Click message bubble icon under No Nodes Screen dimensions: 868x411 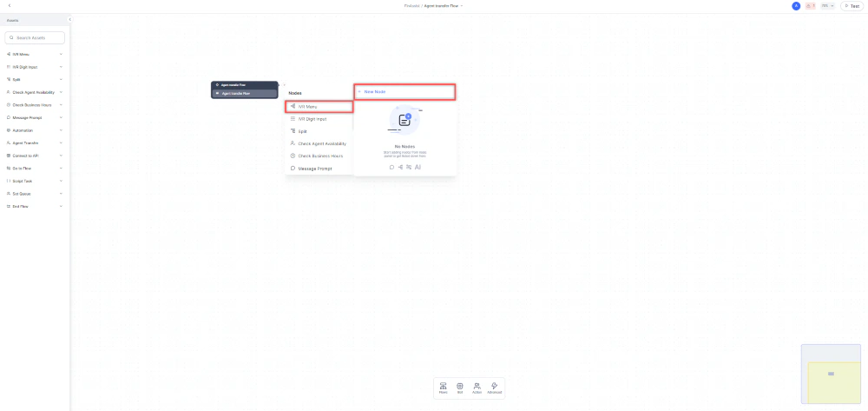pyautogui.click(x=391, y=167)
